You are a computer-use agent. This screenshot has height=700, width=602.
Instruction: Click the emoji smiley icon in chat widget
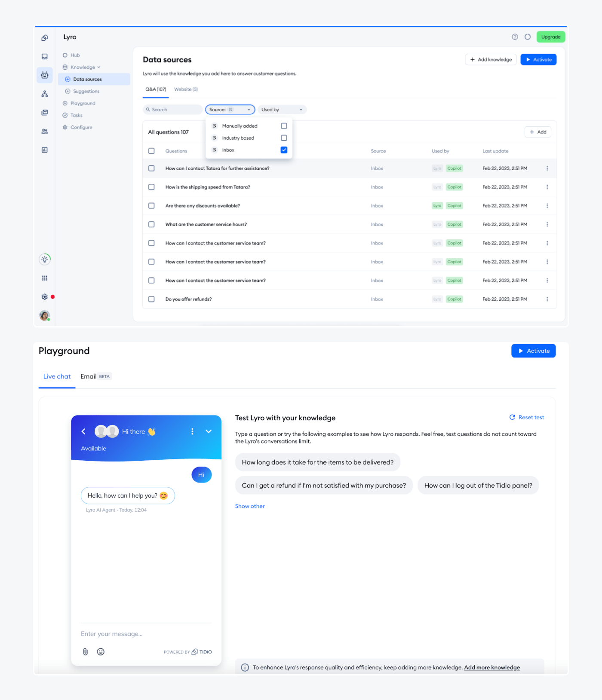[101, 652]
